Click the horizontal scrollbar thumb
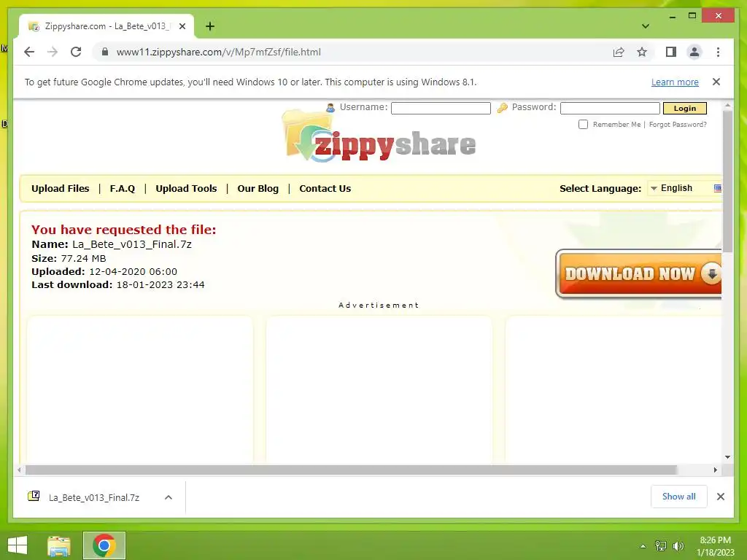Screen dimensions: 747x560 (x=351, y=470)
